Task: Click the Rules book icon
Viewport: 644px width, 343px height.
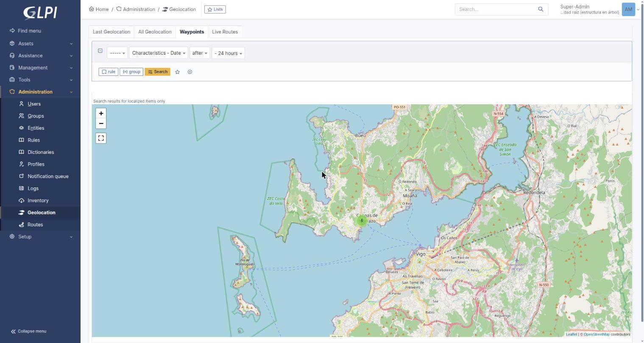Action: [x=21, y=140]
